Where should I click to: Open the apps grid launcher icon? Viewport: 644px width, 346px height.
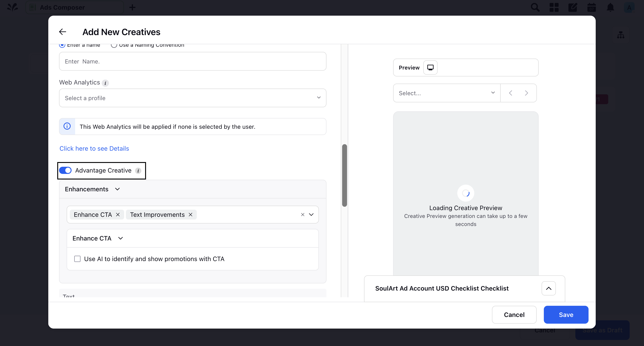(x=554, y=7)
